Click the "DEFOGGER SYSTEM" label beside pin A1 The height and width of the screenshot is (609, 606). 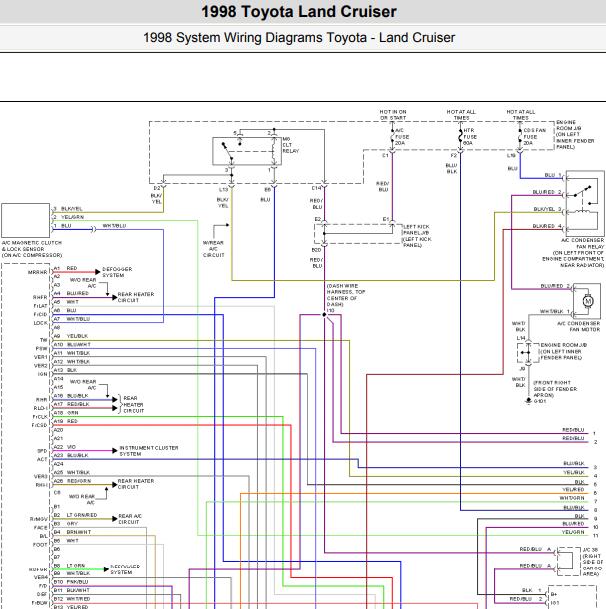click(x=117, y=272)
